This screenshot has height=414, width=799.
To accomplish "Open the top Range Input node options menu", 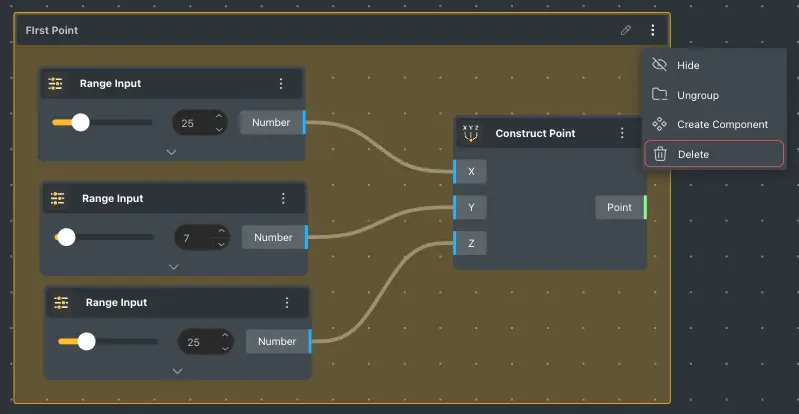I will click(x=281, y=84).
